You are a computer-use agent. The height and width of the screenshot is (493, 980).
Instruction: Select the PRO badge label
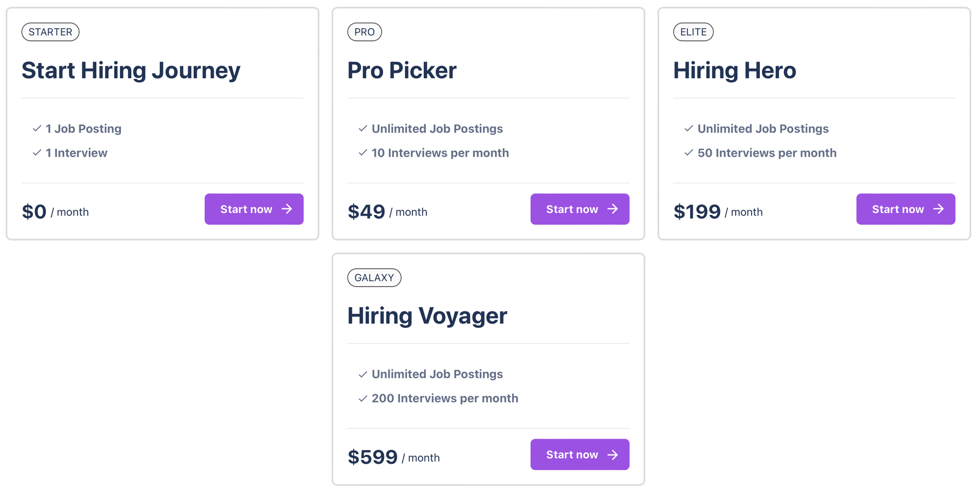[365, 32]
